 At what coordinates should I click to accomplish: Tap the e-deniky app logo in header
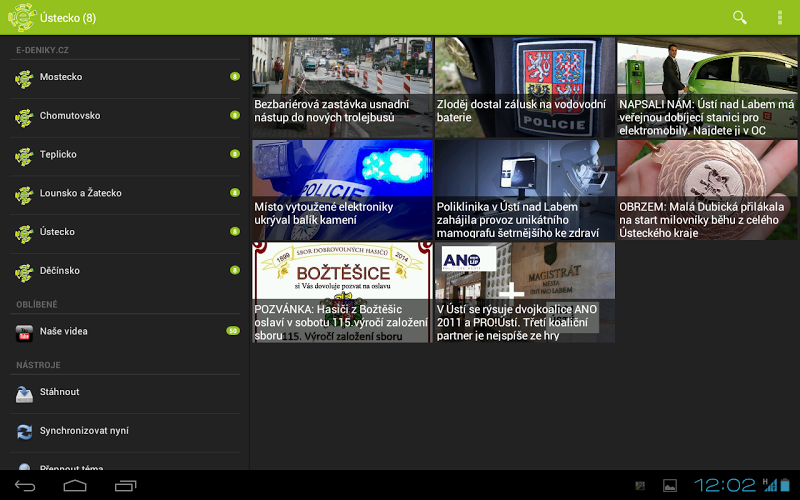(x=22, y=17)
